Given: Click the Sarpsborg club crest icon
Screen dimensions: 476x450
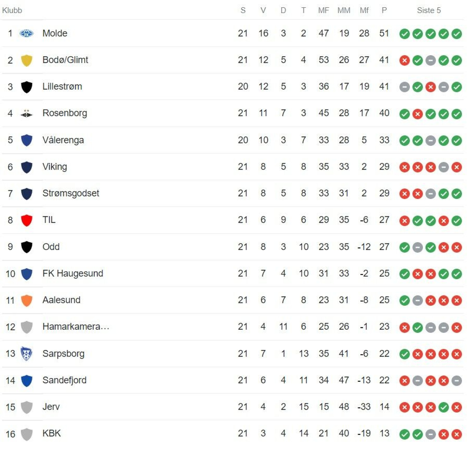Looking at the screenshot, I should (26, 354).
